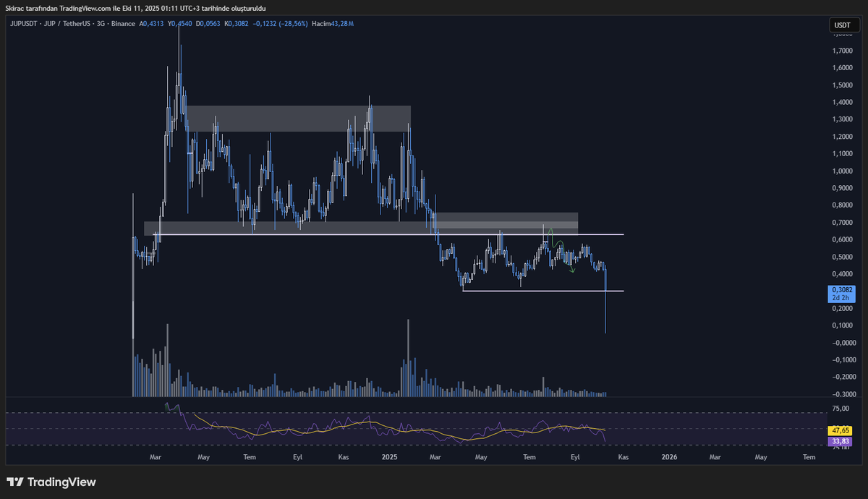868x499 pixels.
Task: Click the 1,2000 price axis label
Action: click(841, 137)
